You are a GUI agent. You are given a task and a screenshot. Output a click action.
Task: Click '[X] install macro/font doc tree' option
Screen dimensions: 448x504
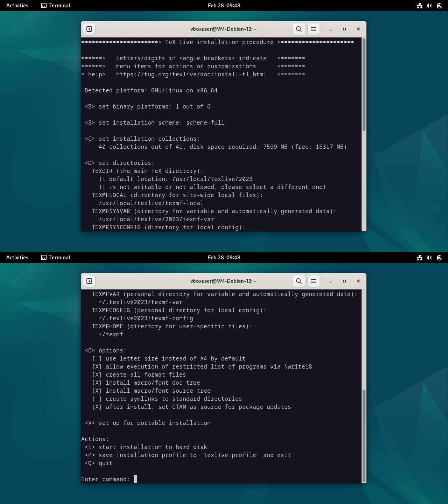pos(146,383)
